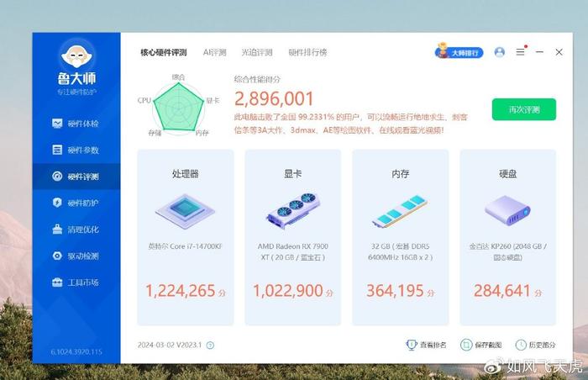Open 清理优化 in the sidebar
The width and height of the screenshot is (588, 380).
(76, 230)
